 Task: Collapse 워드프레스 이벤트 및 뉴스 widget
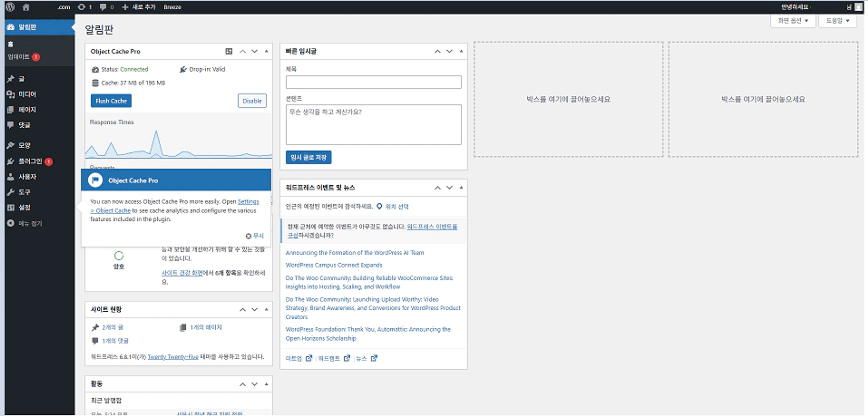coord(461,187)
